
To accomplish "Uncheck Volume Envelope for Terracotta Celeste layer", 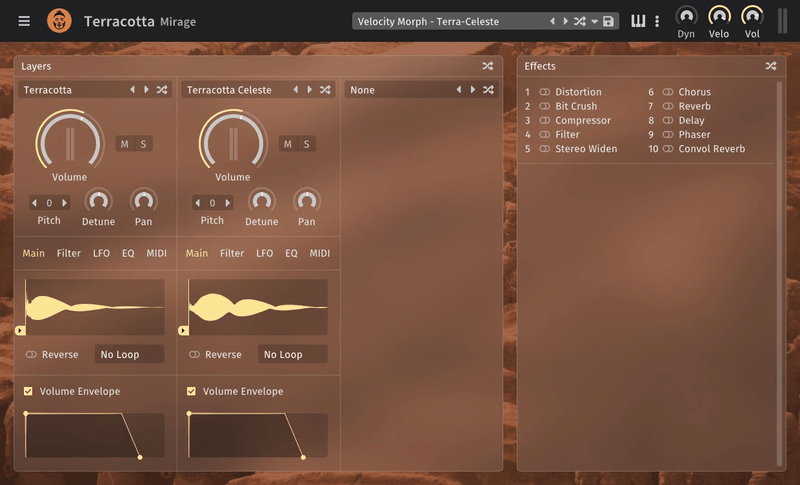I will 192,392.
